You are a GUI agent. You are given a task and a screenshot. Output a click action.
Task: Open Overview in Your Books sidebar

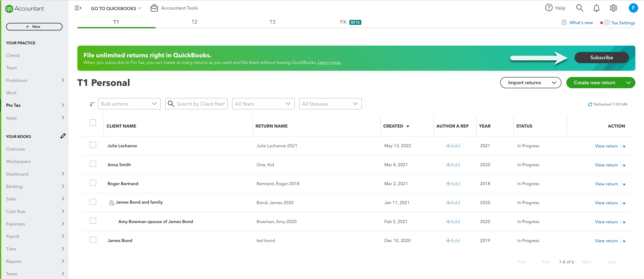(15, 149)
